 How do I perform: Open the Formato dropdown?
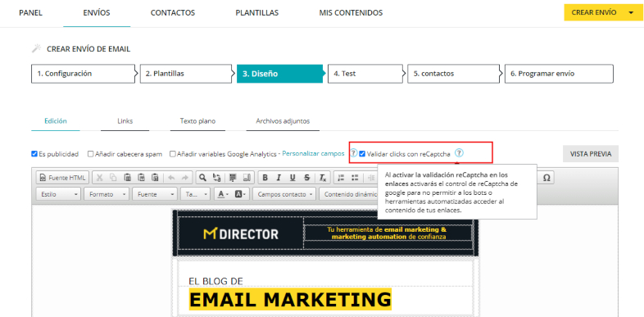click(107, 194)
